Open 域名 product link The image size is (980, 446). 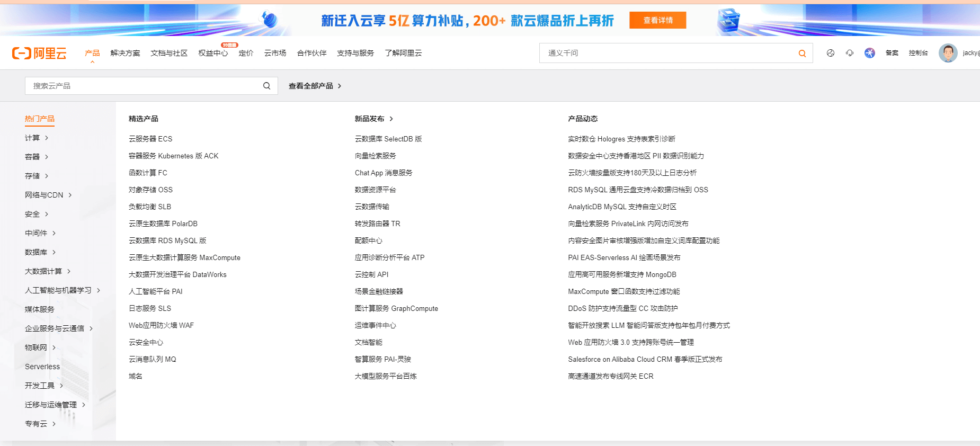click(136, 376)
